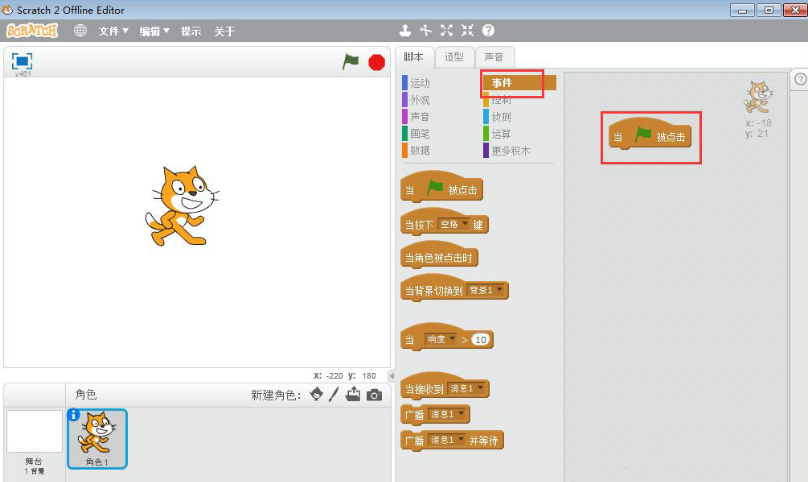The image size is (808, 482).
Task: Click the 当角色被点击时 block
Action: click(439, 256)
